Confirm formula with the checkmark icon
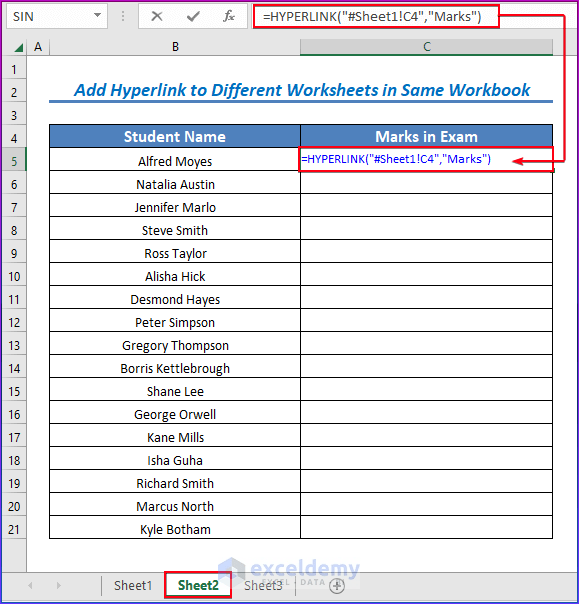The image size is (579, 604). pyautogui.click(x=193, y=16)
